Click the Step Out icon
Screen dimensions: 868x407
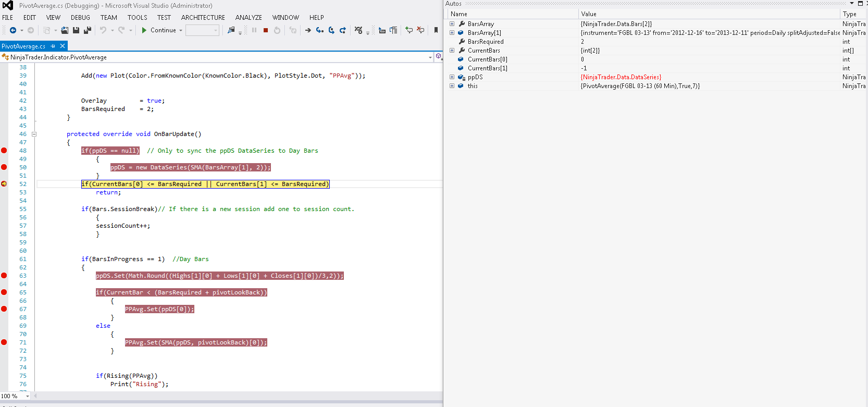coord(343,30)
